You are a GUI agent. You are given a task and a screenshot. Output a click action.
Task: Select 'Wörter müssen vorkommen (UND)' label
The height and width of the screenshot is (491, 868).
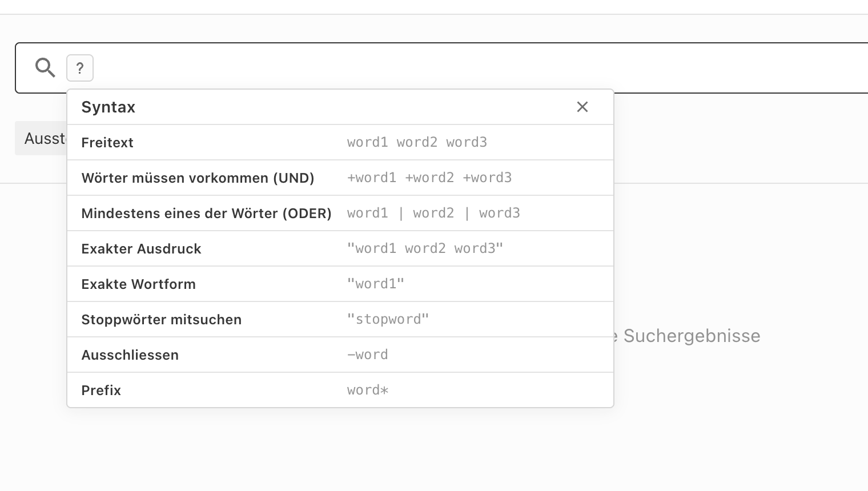(198, 178)
